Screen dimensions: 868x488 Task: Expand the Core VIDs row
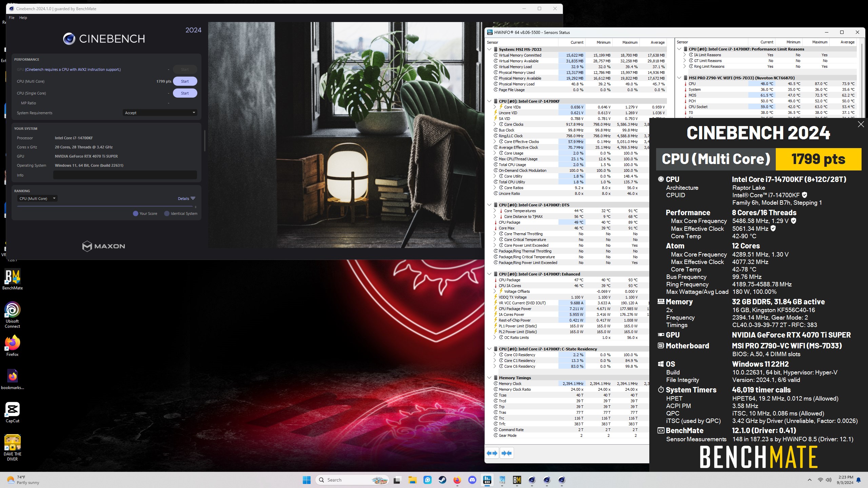[495, 107]
